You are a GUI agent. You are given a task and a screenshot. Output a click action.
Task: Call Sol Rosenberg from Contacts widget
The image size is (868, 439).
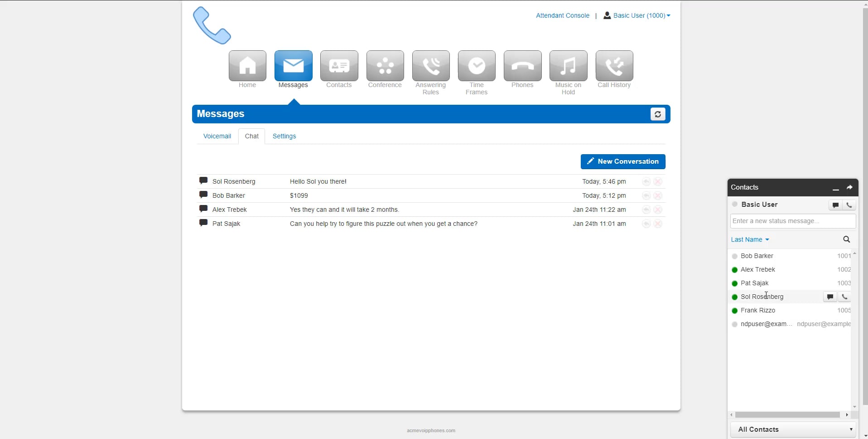point(844,297)
